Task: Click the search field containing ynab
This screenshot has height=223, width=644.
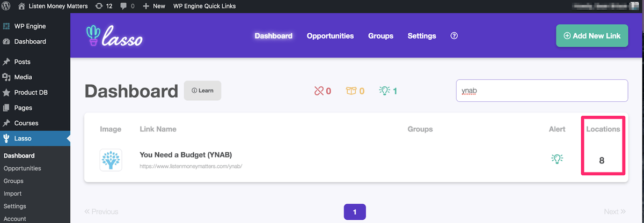Action: tap(541, 91)
